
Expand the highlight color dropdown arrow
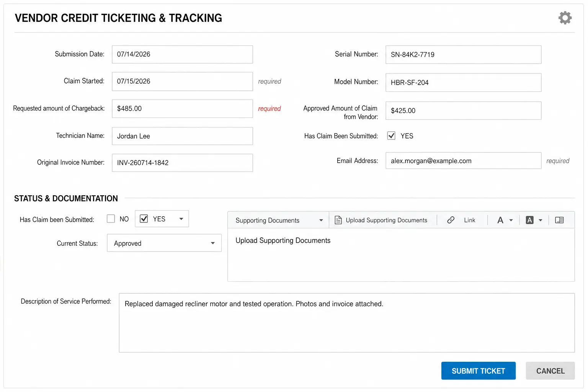[x=541, y=220]
